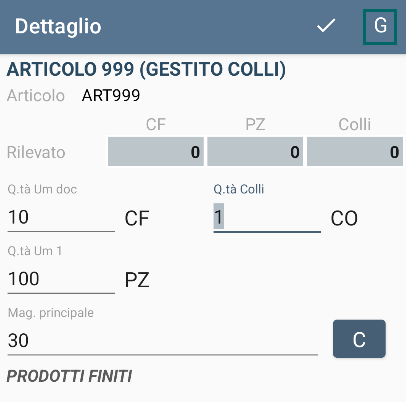This screenshot has width=406, height=402.
Task: Tap the Rilevato Colli value box
Action: click(x=355, y=152)
